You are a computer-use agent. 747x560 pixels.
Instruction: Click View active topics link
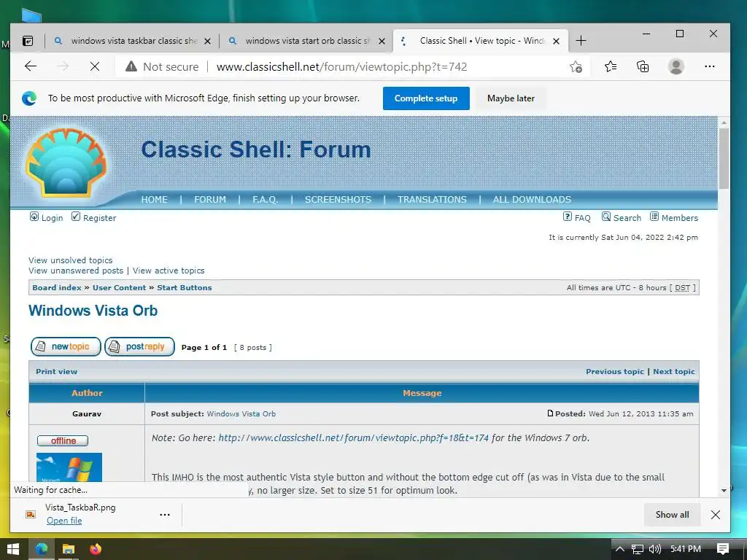point(169,271)
